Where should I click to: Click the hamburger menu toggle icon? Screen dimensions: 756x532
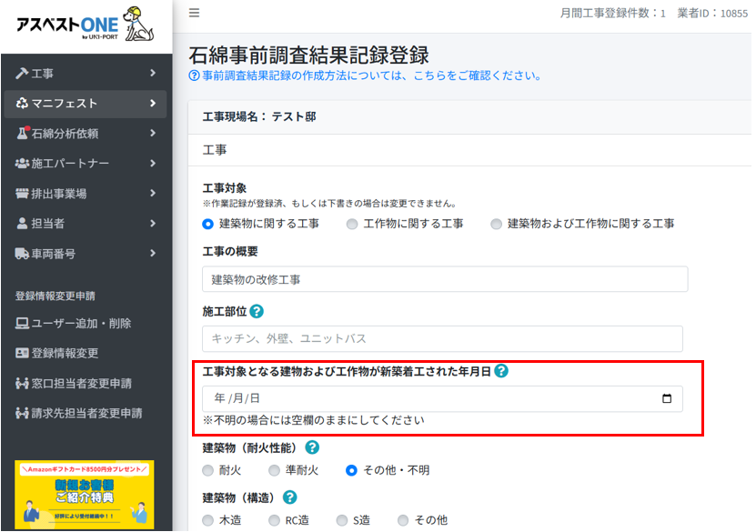click(x=195, y=13)
